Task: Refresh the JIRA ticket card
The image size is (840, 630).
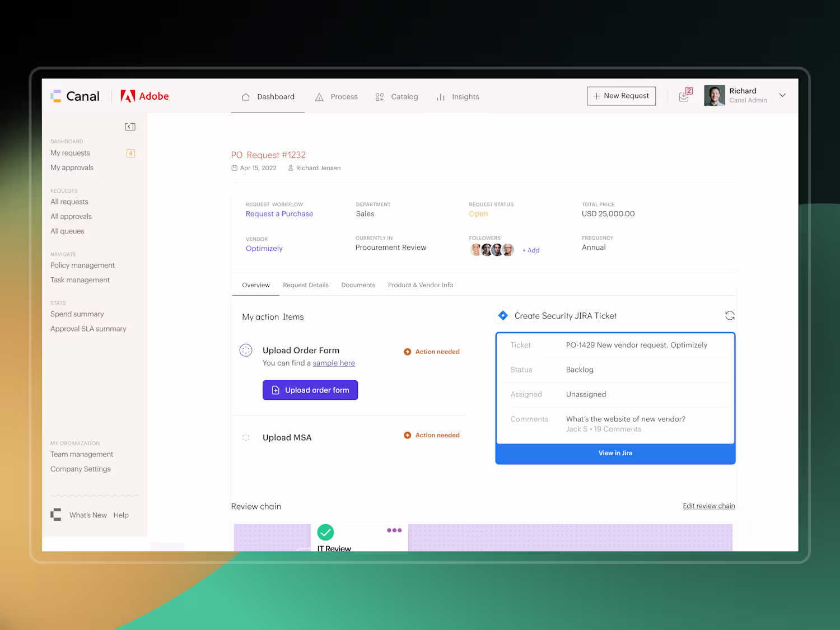Action: 729,316
